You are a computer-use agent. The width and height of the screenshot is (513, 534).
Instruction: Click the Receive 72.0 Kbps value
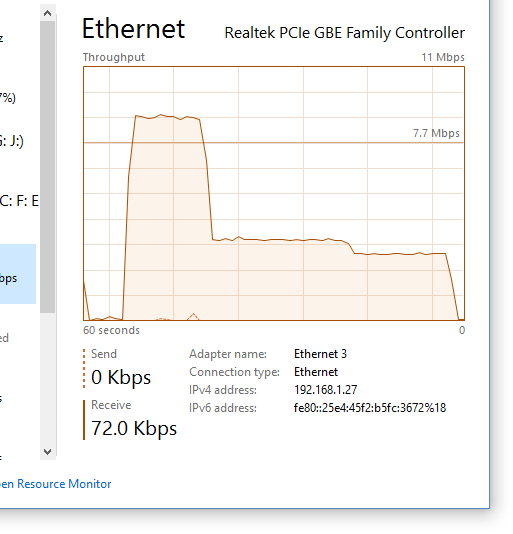tap(134, 428)
